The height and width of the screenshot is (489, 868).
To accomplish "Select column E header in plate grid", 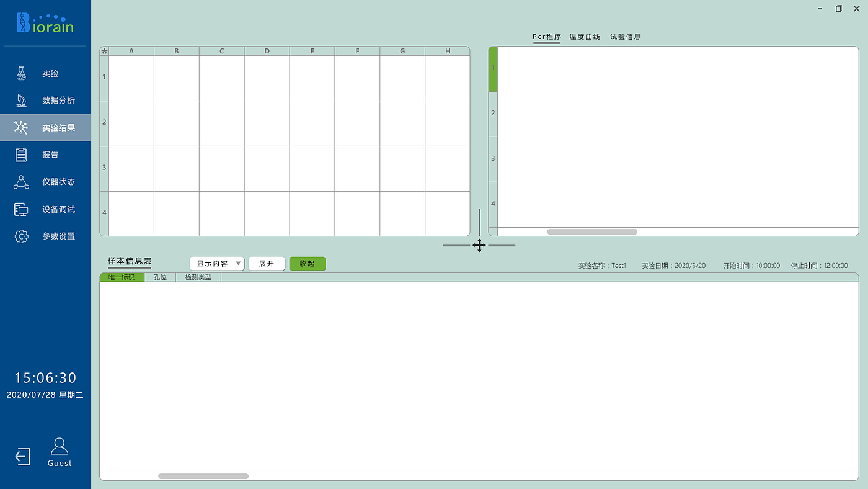I will pos(312,51).
